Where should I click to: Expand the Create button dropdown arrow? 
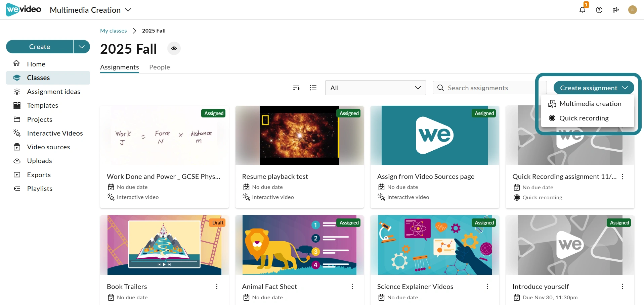[82, 47]
